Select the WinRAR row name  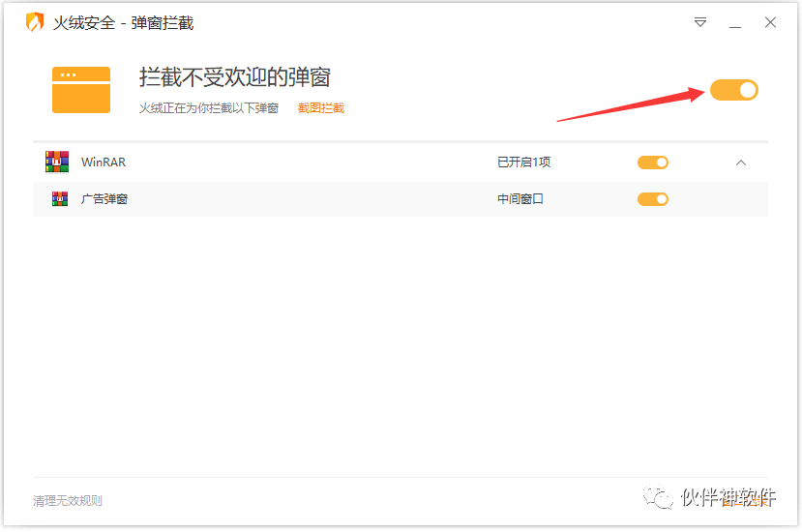click(x=104, y=163)
